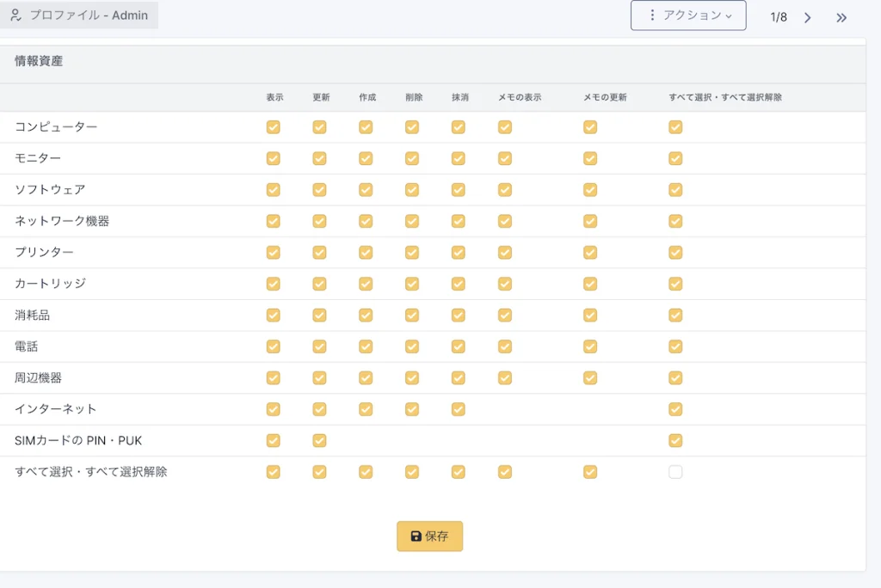This screenshot has height=588, width=881.
Task: Save with the 保存 button
Action: (430, 536)
